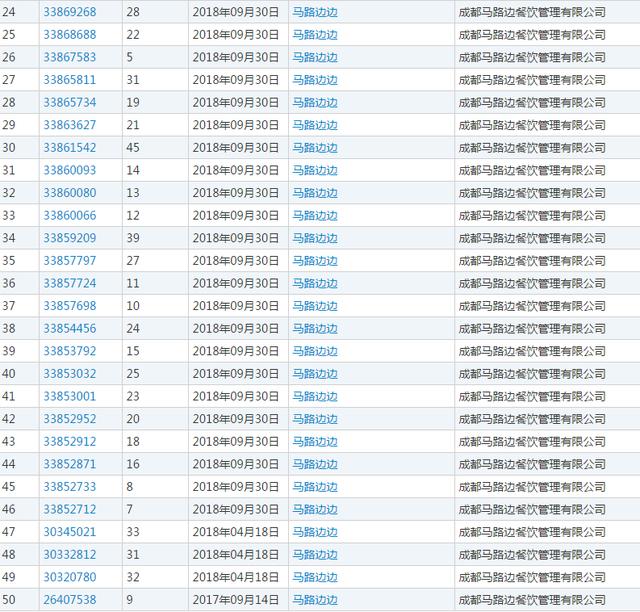
Task: Open registration number 30345021
Action: 70,532
